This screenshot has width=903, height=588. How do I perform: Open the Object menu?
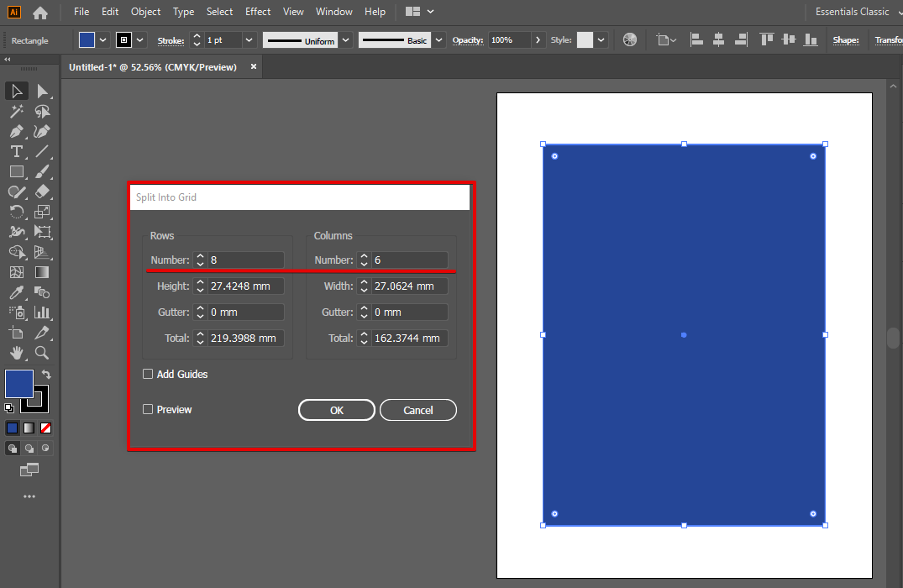(145, 12)
